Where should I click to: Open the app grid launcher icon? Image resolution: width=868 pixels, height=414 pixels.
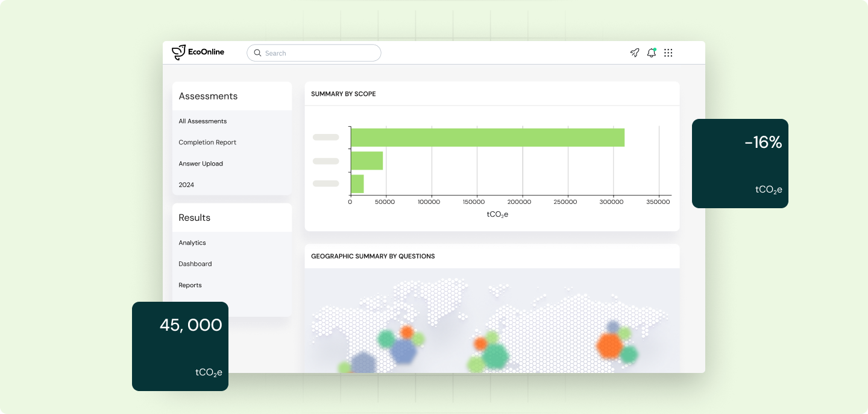[668, 53]
